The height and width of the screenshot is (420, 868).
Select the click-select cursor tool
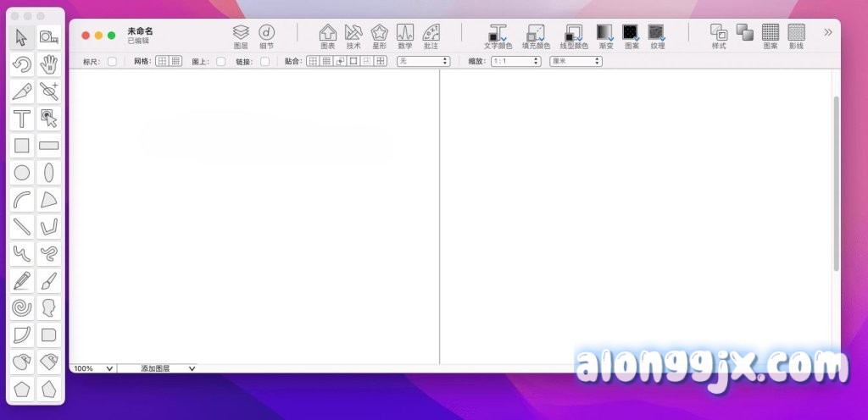(x=48, y=119)
